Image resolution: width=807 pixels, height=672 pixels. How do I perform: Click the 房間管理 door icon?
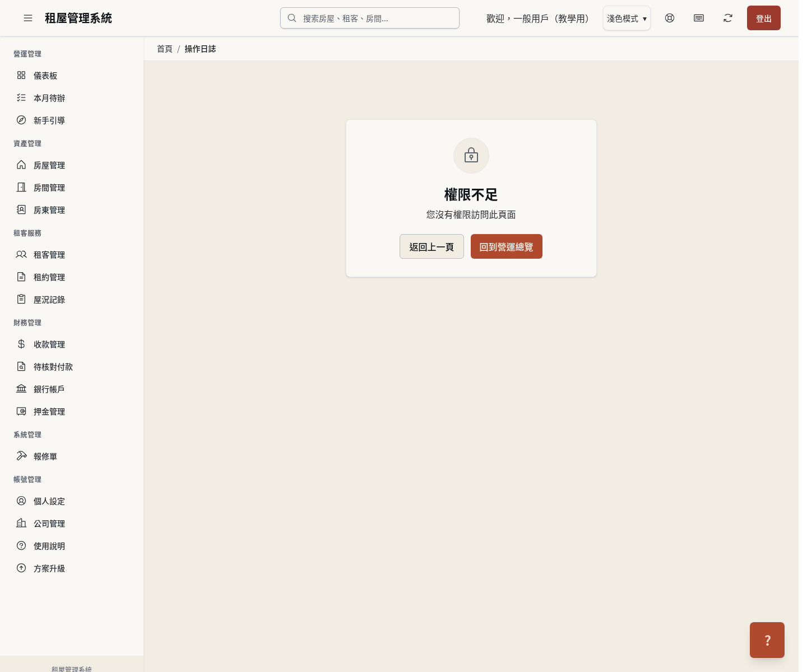[x=21, y=187]
